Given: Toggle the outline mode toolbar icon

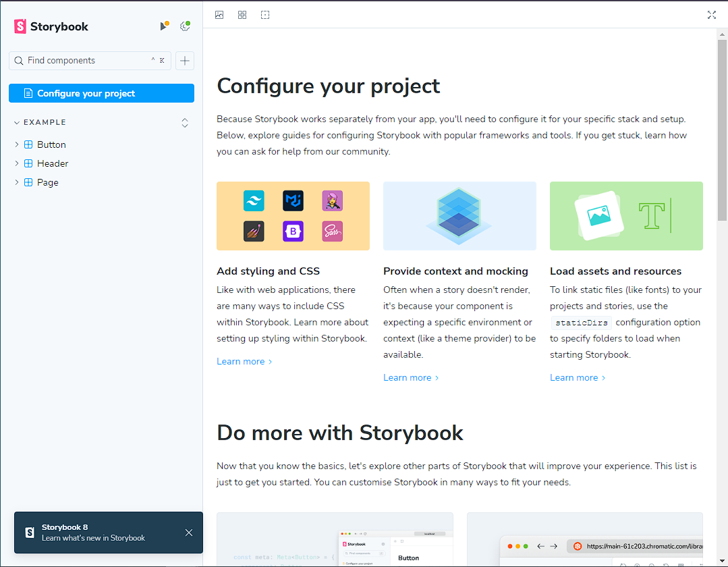Looking at the screenshot, I should pyautogui.click(x=265, y=15).
